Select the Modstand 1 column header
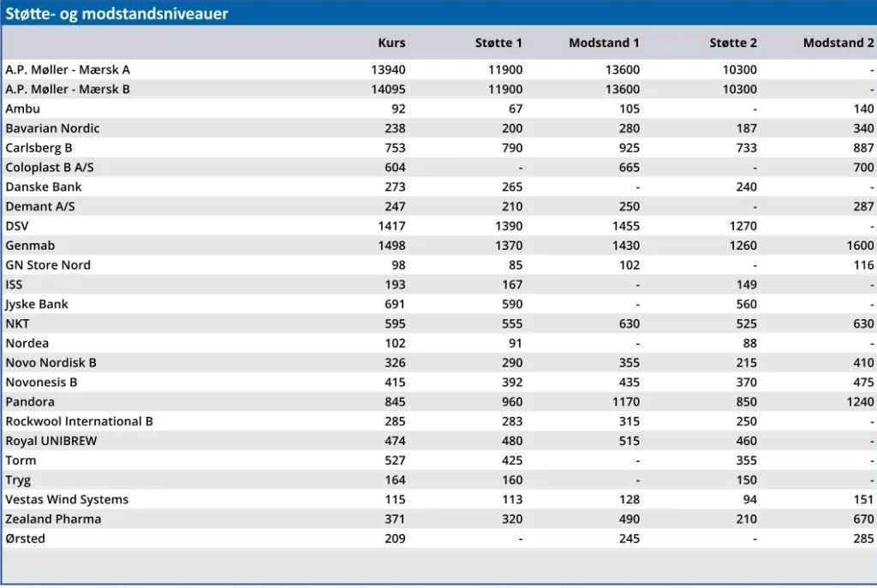Screen dimensions: 877x588 pos(604,43)
